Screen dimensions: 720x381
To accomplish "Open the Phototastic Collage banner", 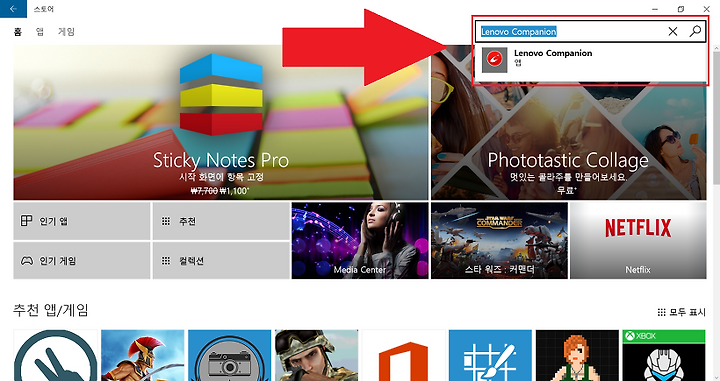I will click(568, 122).
